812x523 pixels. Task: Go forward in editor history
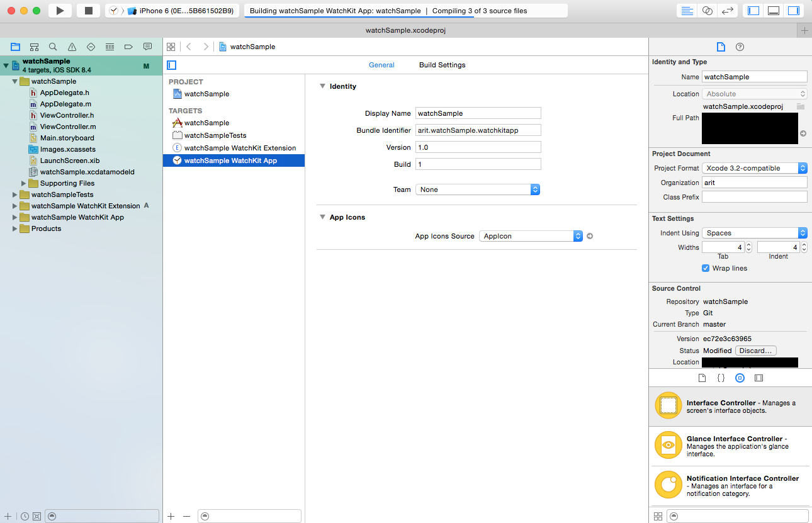pyautogui.click(x=205, y=47)
